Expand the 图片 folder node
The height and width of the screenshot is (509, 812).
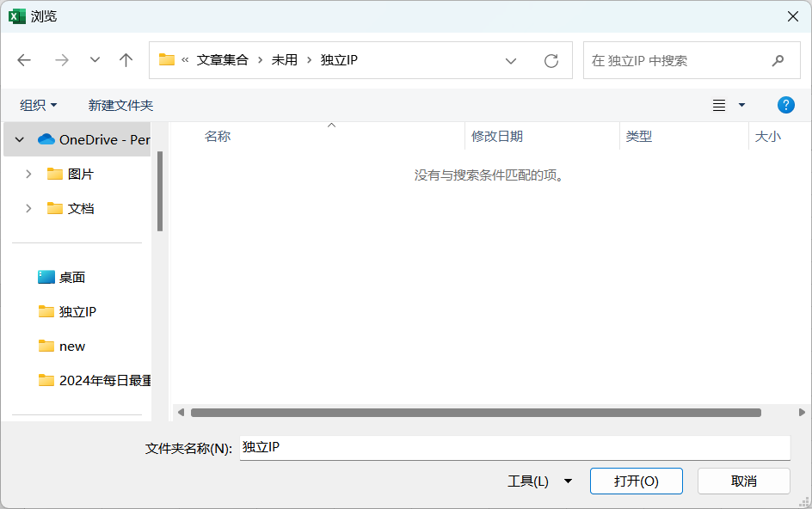click(x=28, y=174)
